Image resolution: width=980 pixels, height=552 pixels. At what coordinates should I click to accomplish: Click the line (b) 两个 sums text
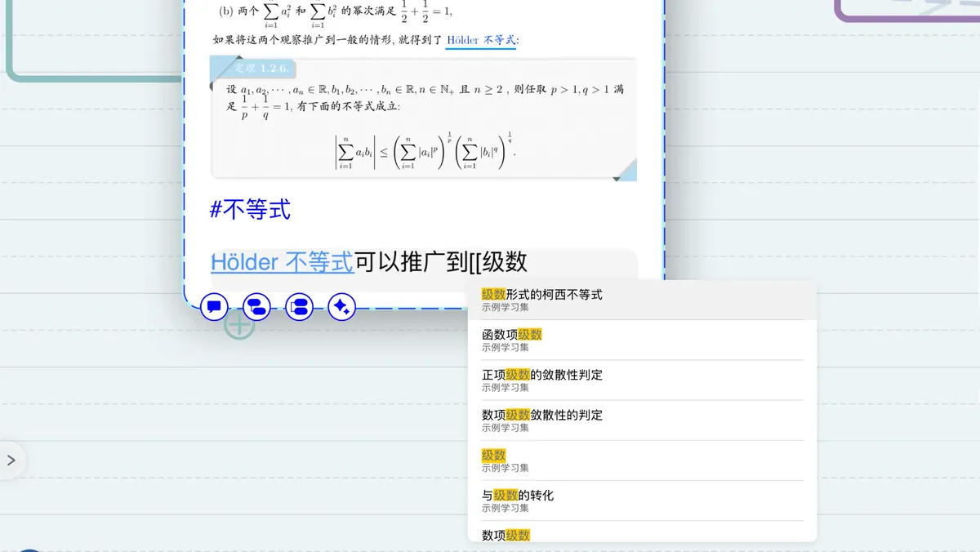coord(335,11)
